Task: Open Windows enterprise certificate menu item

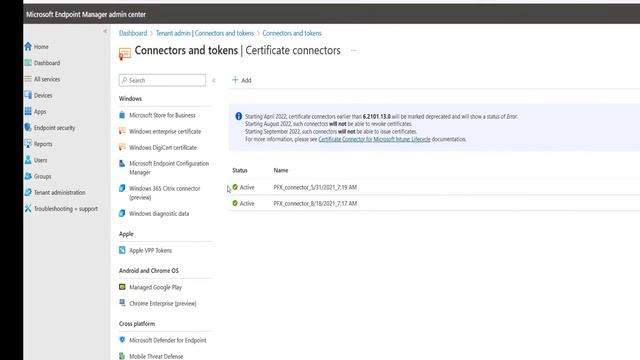Action: point(165,131)
